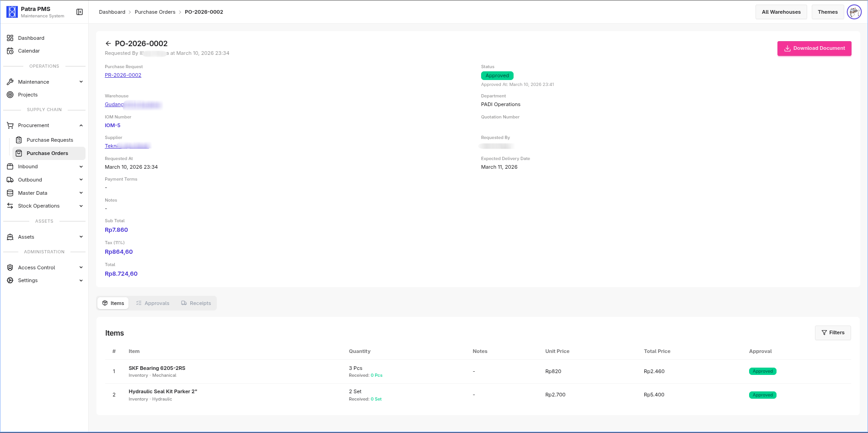Click the Rp7.860 sub total value
This screenshot has width=868, height=433.
pos(116,230)
